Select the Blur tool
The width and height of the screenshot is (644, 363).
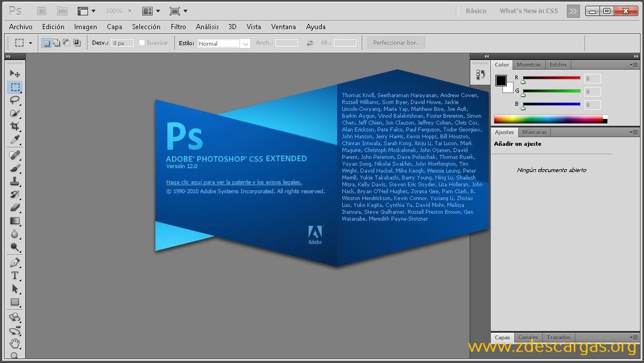click(x=15, y=234)
